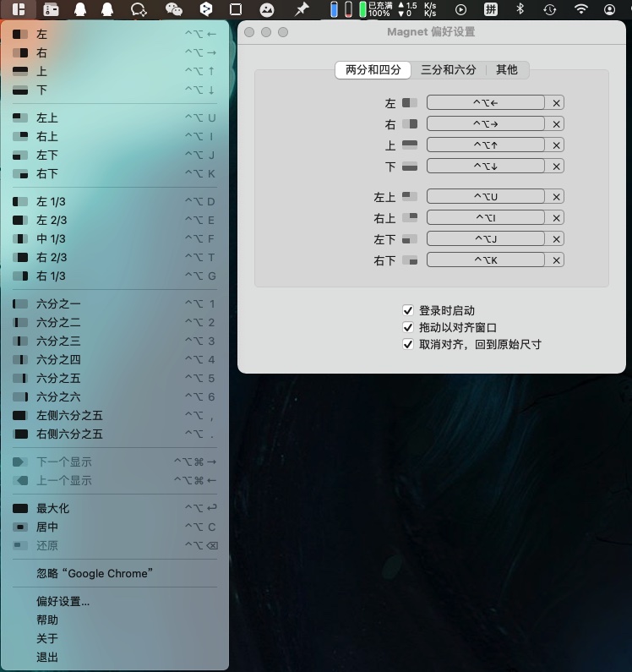Clear the 右上 shortcut with its X button
Image resolution: width=632 pixels, height=672 pixels.
tap(556, 218)
